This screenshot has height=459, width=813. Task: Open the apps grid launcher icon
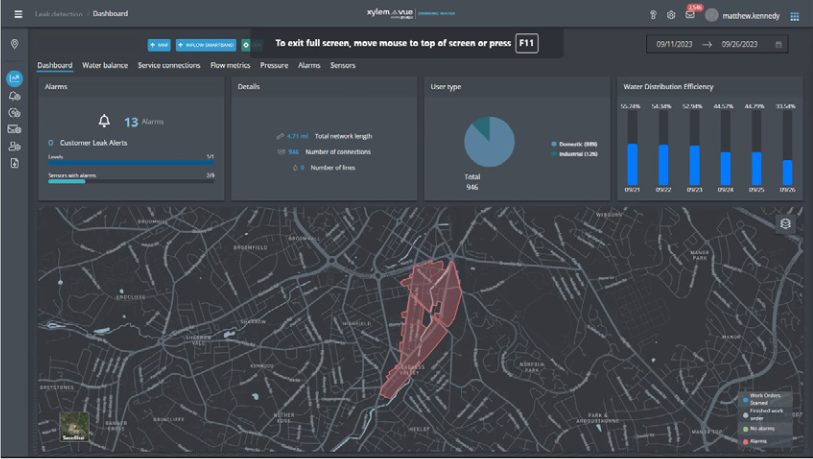coord(795,16)
